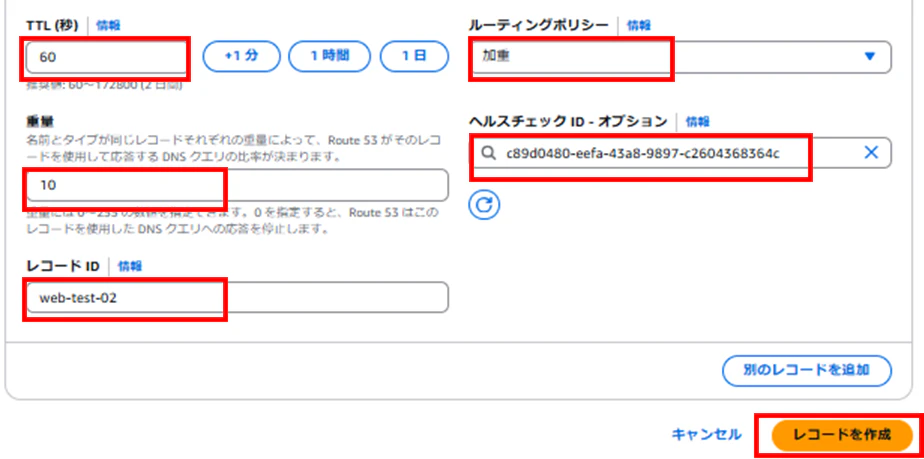Refresh health check list with circular arrow icon
The width and height of the screenshot is (924, 459).
(x=484, y=204)
